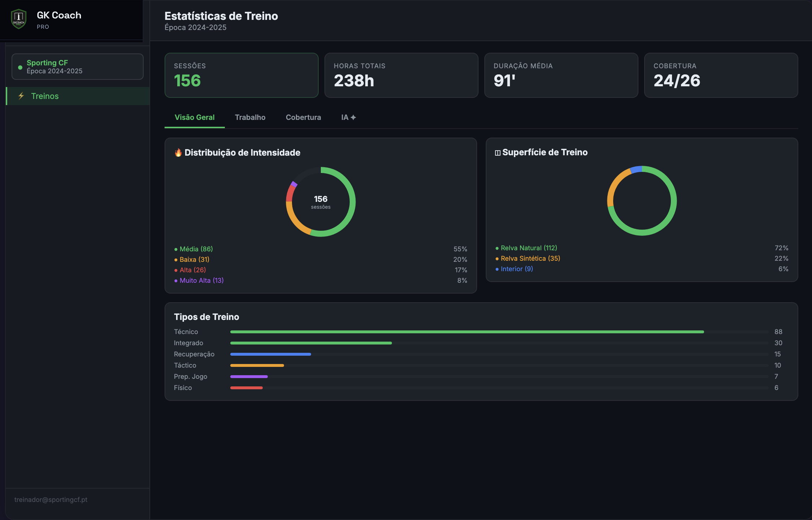Click the purple dot beside Muito Alta legend
The image size is (812, 520).
[176, 281]
